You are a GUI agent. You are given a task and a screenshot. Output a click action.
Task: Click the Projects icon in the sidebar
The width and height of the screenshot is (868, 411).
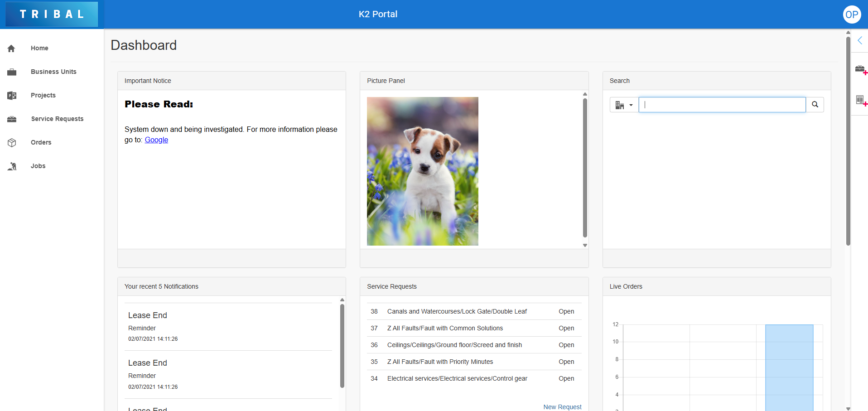(12, 96)
